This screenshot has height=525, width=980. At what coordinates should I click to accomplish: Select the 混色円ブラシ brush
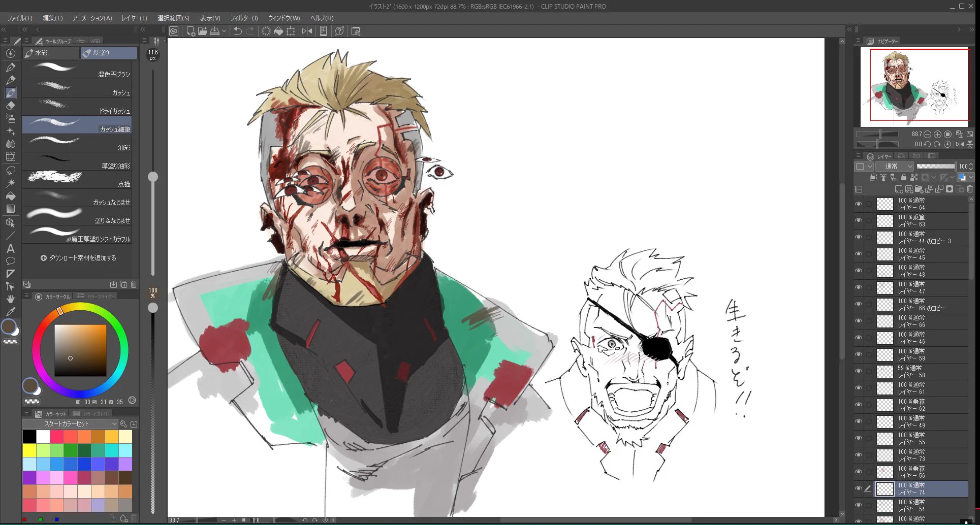[77, 70]
